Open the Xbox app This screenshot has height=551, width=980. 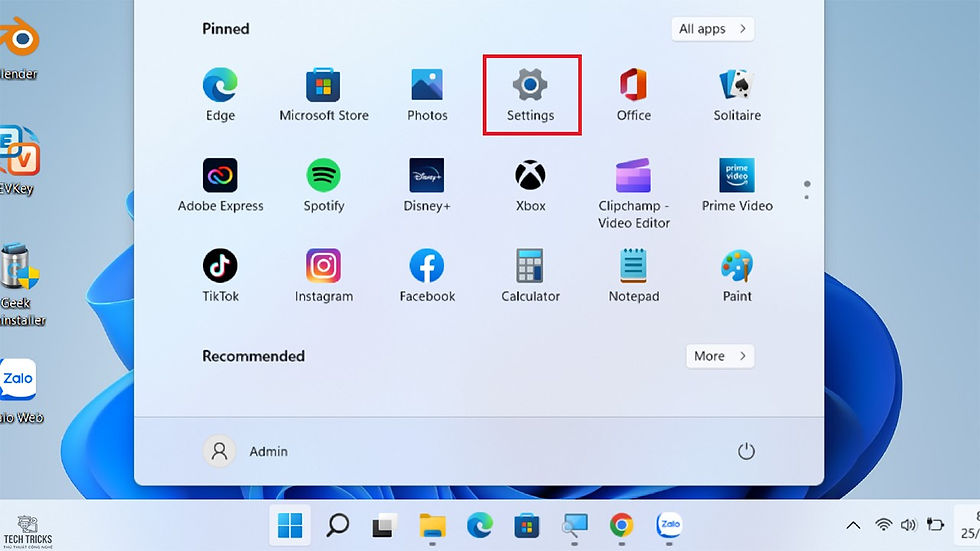pyautogui.click(x=531, y=186)
